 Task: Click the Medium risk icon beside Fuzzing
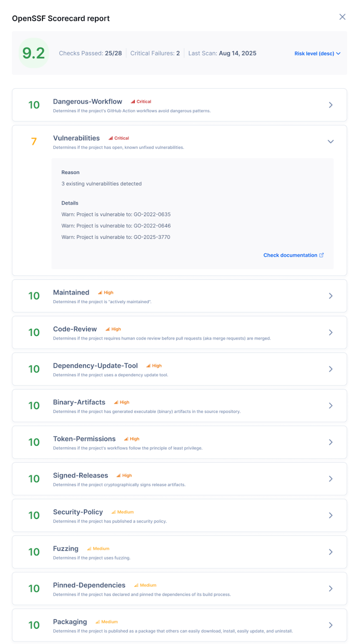pyautogui.click(x=89, y=549)
